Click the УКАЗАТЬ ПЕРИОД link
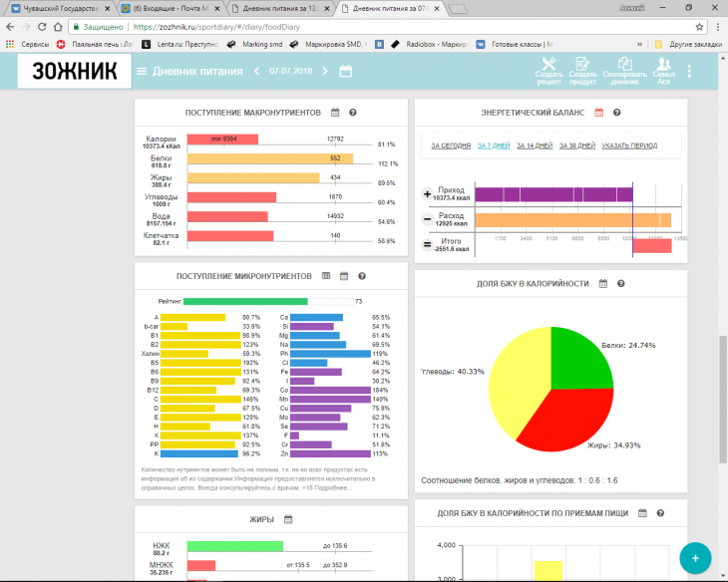The image size is (728, 582). (x=629, y=145)
